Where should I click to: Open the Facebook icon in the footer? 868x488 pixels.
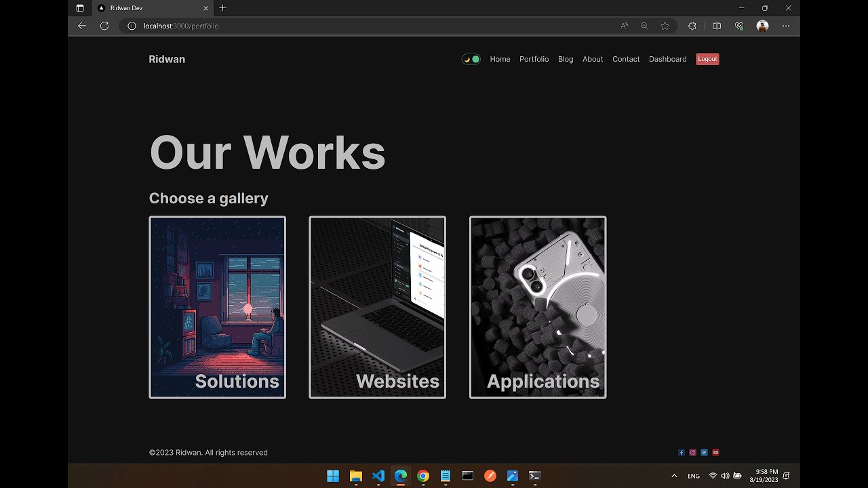click(682, 453)
